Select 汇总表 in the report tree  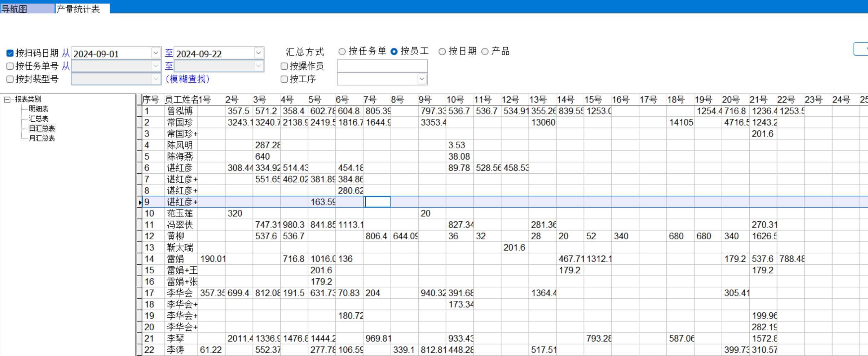pyautogui.click(x=38, y=118)
